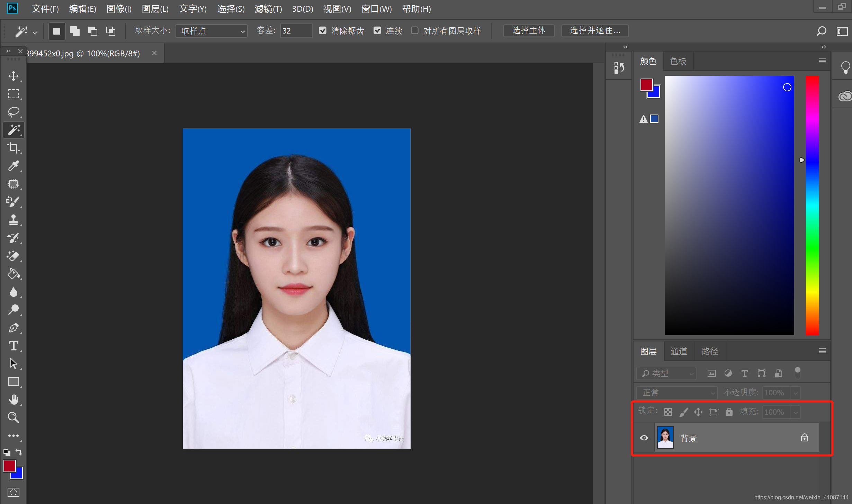The width and height of the screenshot is (852, 504).
Task: Switch to the 通道 channels tab
Action: coord(679,351)
